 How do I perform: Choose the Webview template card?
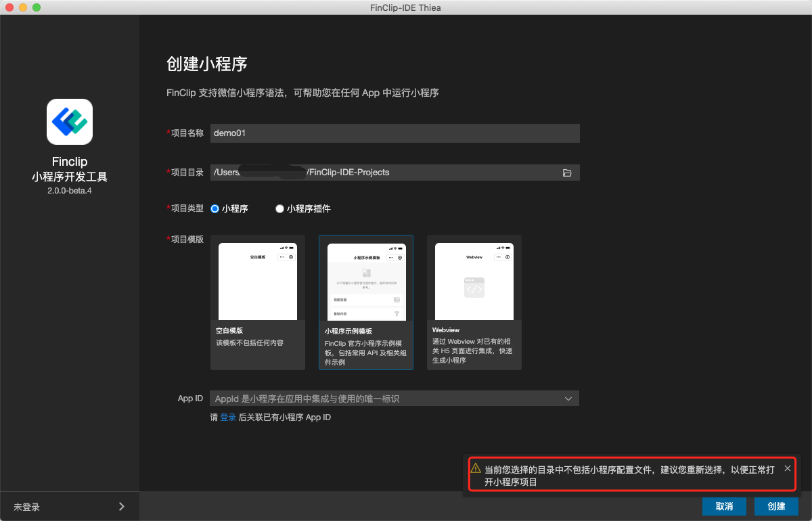474,302
